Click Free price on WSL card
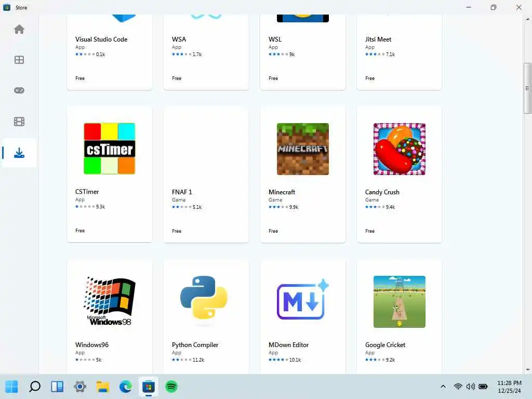Viewport: 532px width, 399px height. pos(273,78)
